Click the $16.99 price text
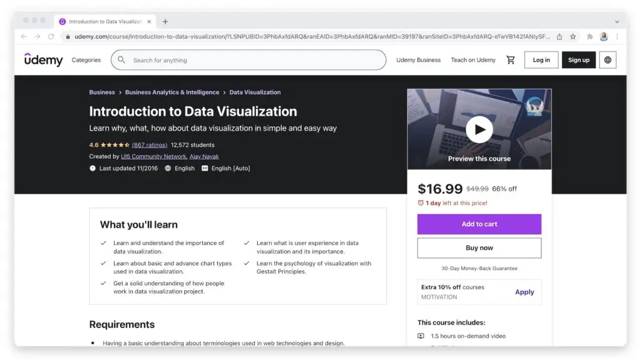 click(440, 189)
